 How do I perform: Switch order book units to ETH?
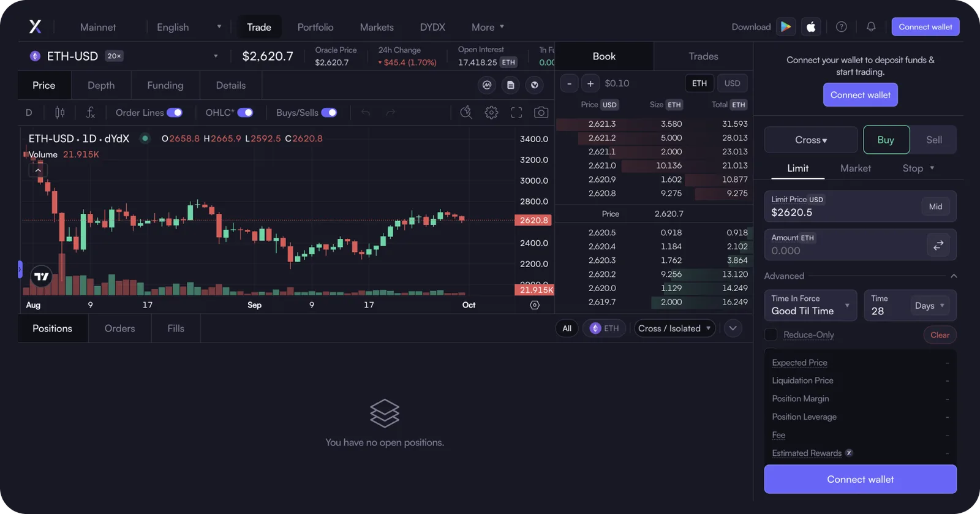coord(699,83)
